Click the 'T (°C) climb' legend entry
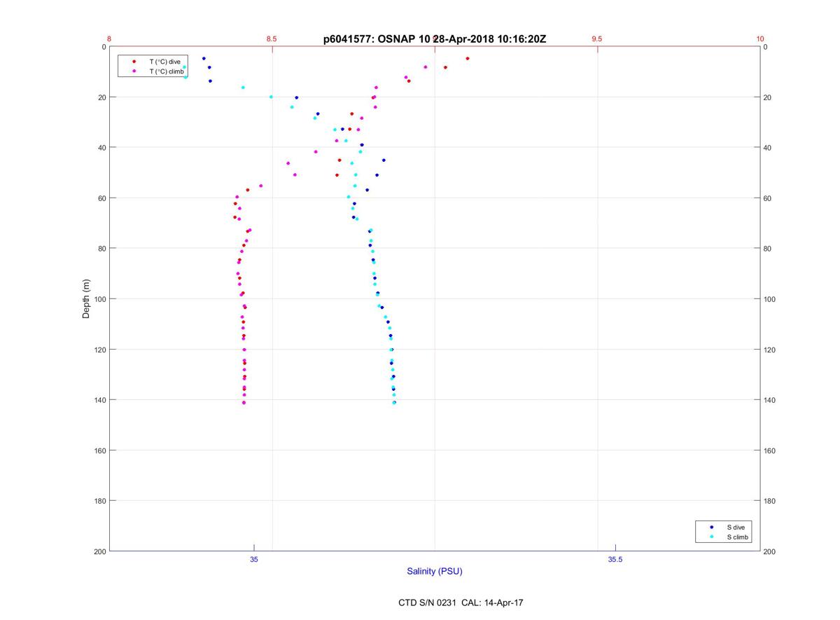Image resolution: width=840 pixels, height=620 pixels. click(167, 71)
